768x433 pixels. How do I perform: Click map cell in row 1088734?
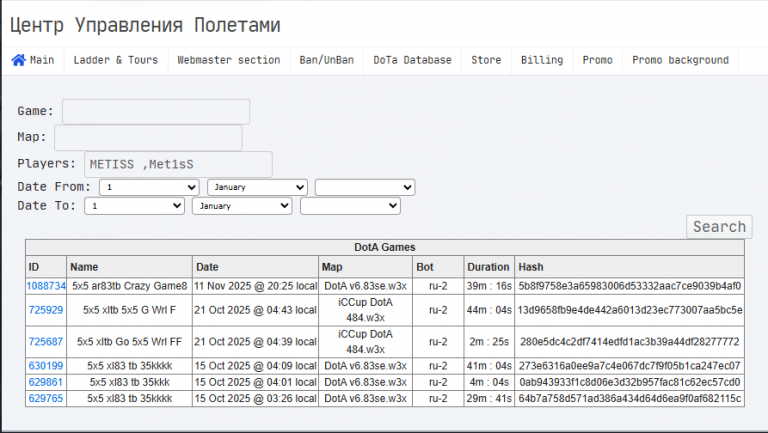point(365,286)
